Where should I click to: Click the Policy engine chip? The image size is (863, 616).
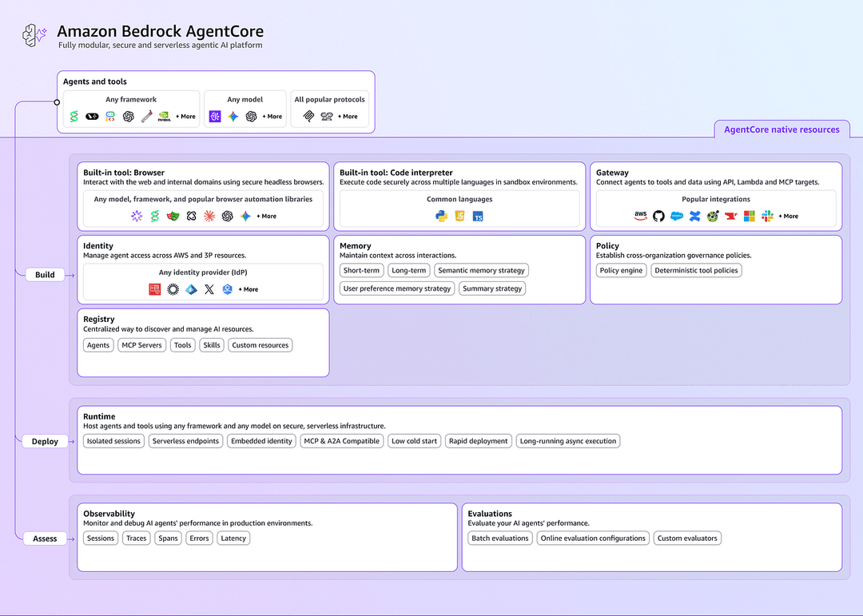(x=622, y=270)
